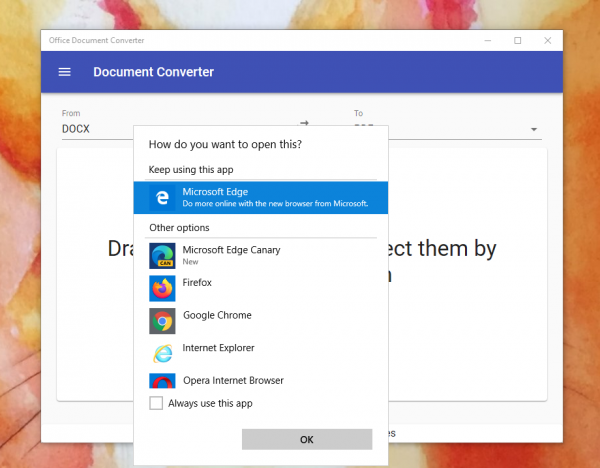Minimize the Office Document Converter window
600x468 pixels.
tap(488, 41)
